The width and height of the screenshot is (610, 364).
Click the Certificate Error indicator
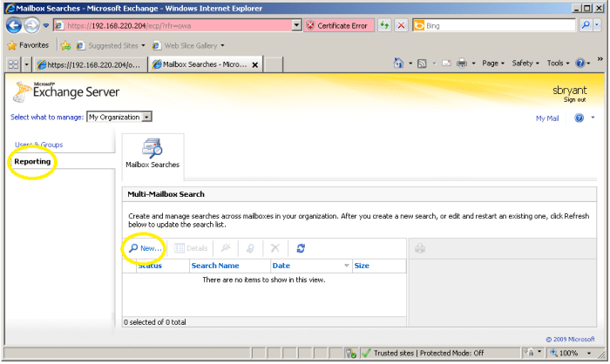pos(335,26)
